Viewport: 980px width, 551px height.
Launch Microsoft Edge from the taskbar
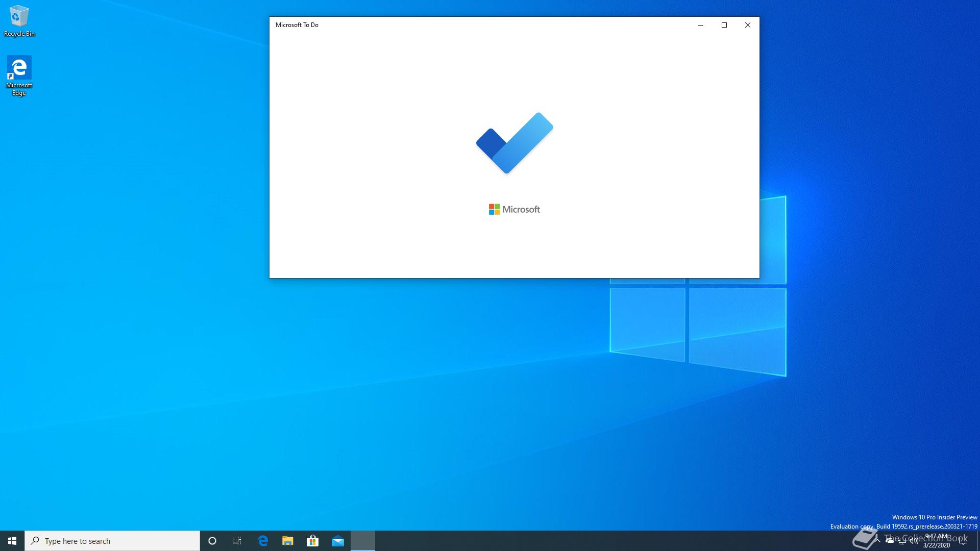point(263,541)
